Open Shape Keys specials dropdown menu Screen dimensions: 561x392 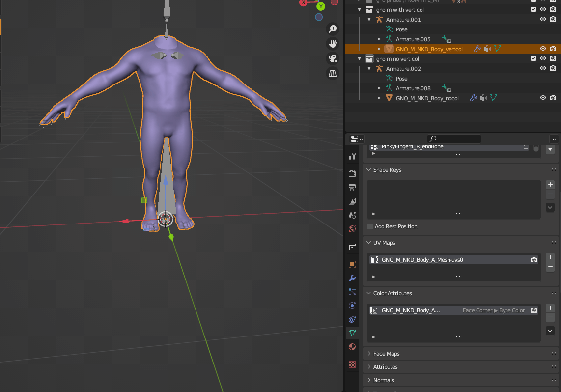pos(550,207)
